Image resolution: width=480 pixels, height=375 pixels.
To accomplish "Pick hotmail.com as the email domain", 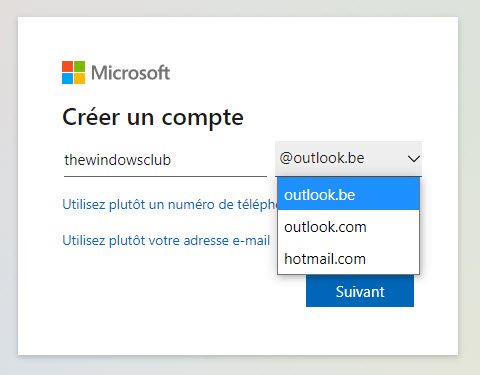I will pyautogui.click(x=348, y=259).
